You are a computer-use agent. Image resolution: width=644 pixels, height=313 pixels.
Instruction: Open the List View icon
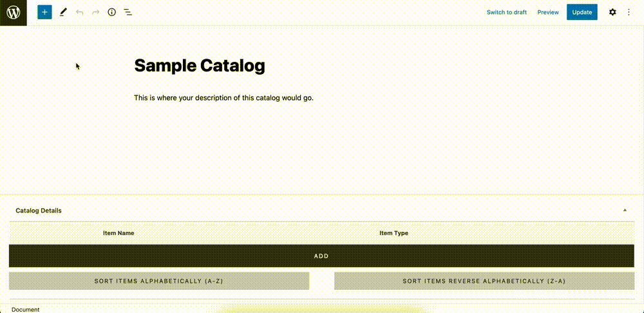[128, 12]
